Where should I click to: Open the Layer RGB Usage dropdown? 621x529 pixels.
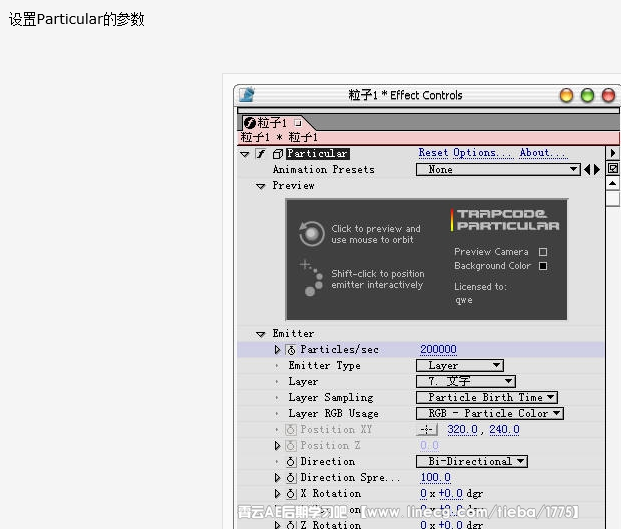(490, 413)
